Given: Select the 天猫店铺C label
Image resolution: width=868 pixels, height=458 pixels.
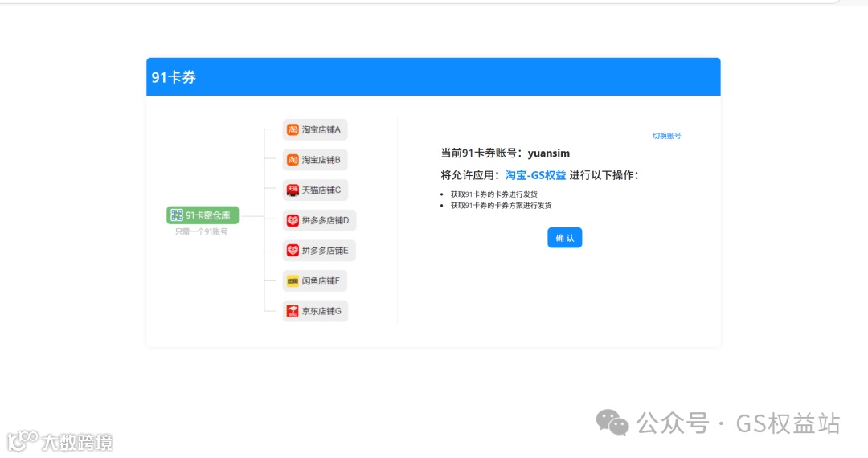Looking at the screenshot, I should [x=321, y=190].
